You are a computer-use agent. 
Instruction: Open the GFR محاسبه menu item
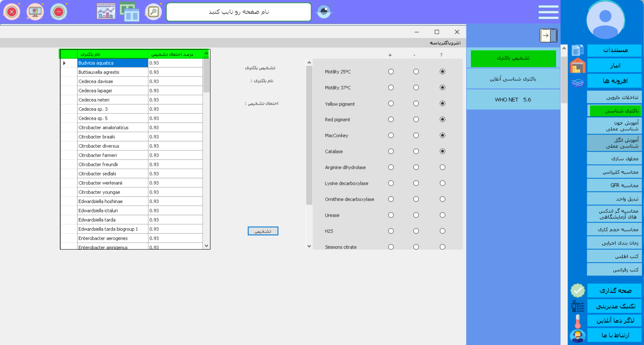click(x=614, y=185)
